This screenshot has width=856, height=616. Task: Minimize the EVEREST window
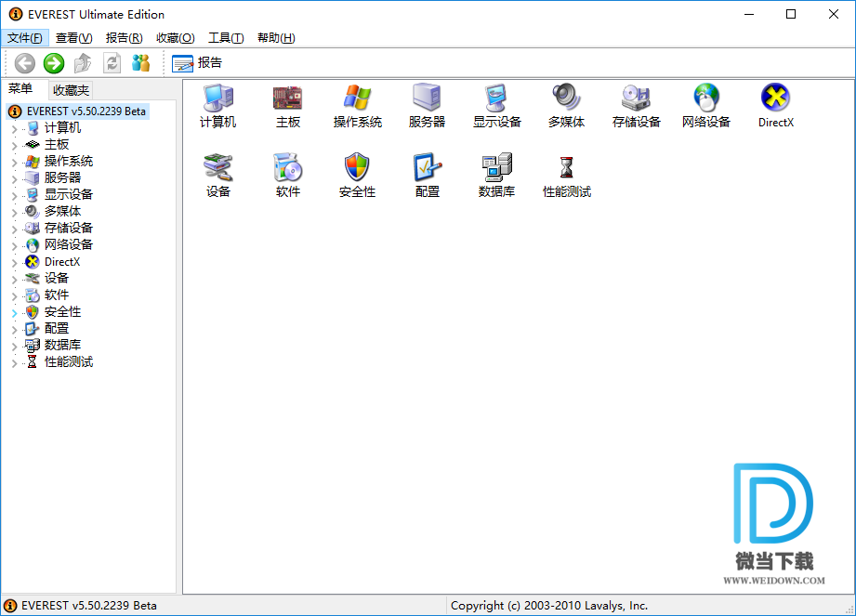click(x=749, y=14)
